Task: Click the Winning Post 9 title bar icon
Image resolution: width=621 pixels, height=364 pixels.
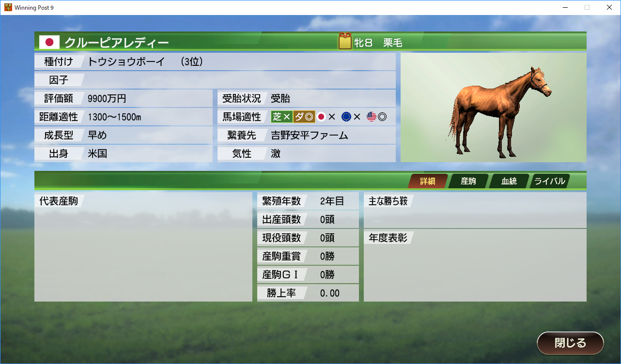Action: coord(8,7)
